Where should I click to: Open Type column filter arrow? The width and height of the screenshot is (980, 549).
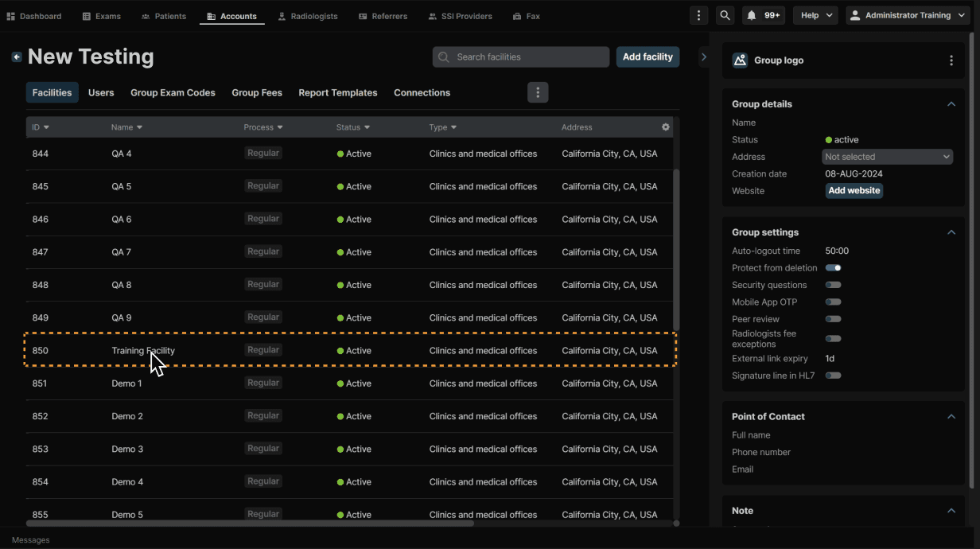pos(454,127)
